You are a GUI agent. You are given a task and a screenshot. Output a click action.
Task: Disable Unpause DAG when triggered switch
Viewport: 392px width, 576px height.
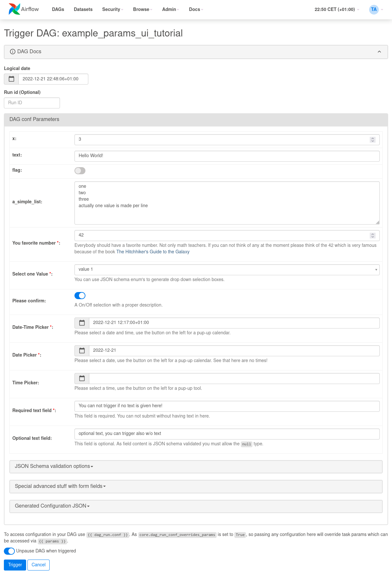[9, 551]
